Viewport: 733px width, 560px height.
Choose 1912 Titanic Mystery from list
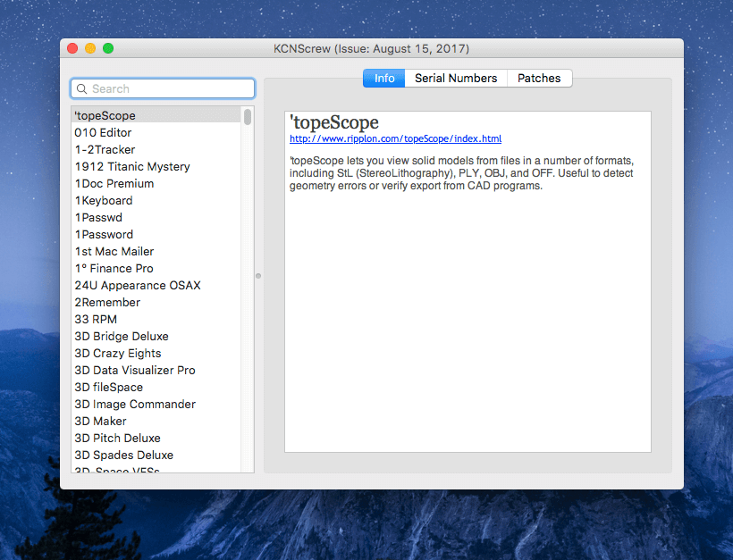[x=156, y=166]
